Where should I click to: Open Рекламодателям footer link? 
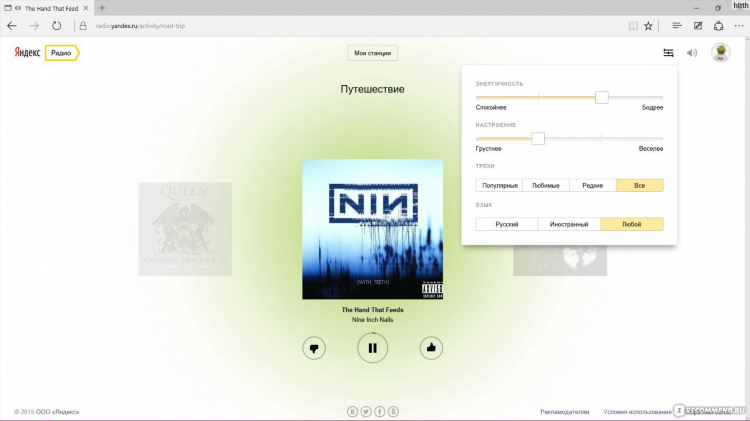pos(564,412)
